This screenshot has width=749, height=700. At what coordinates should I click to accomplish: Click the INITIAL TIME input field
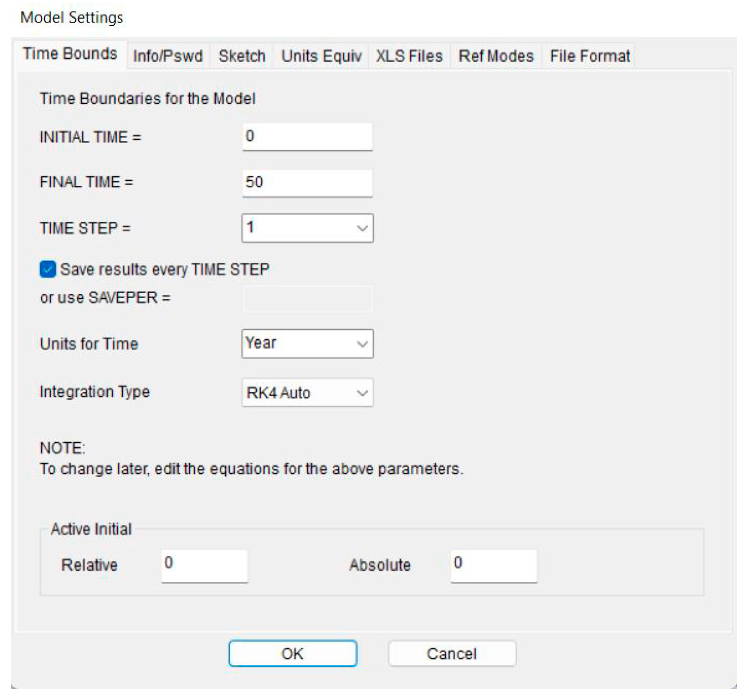click(307, 136)
